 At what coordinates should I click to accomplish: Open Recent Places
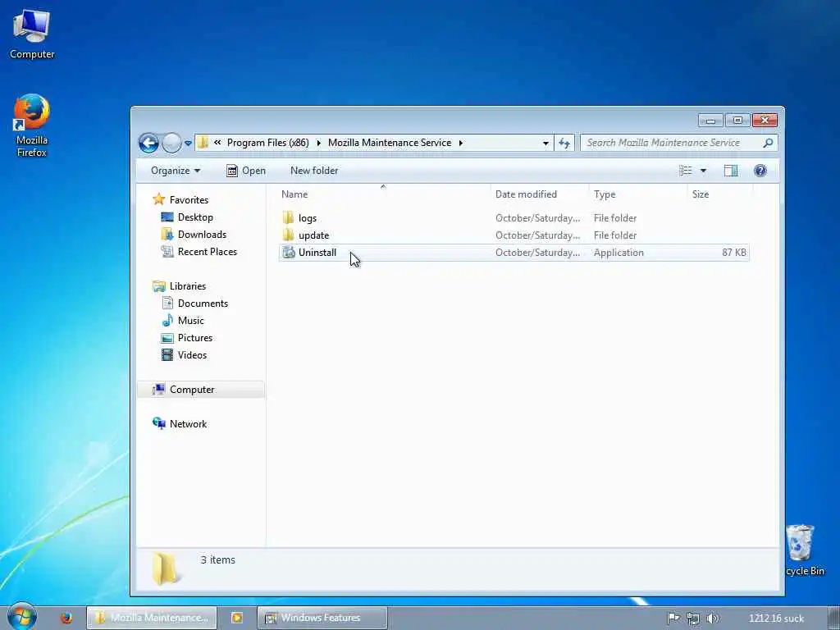(208, 251)
